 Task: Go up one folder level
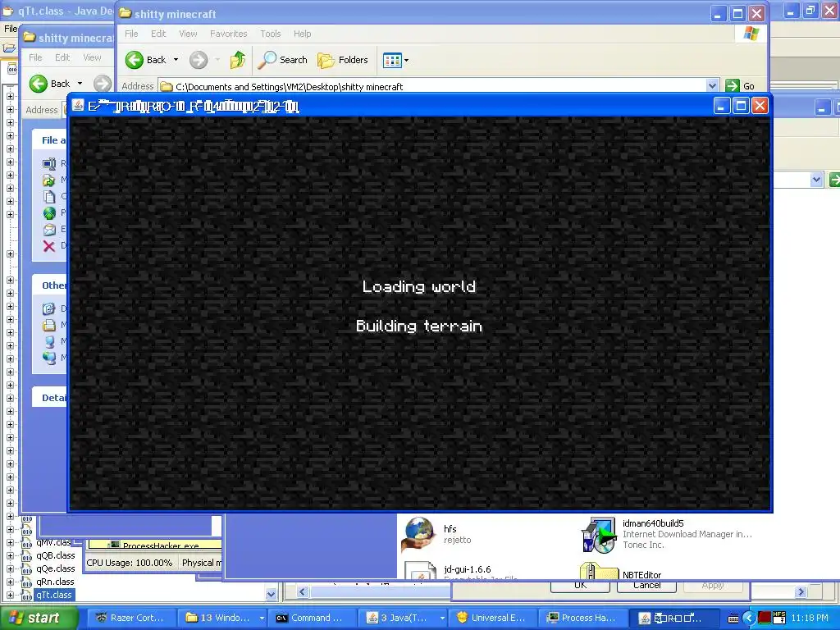[x=238, y=60]
